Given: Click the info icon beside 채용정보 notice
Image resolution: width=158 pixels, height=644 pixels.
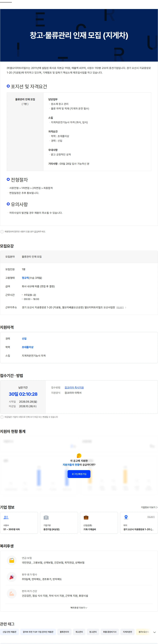Looking at the screenshot, I should (2, 232).
